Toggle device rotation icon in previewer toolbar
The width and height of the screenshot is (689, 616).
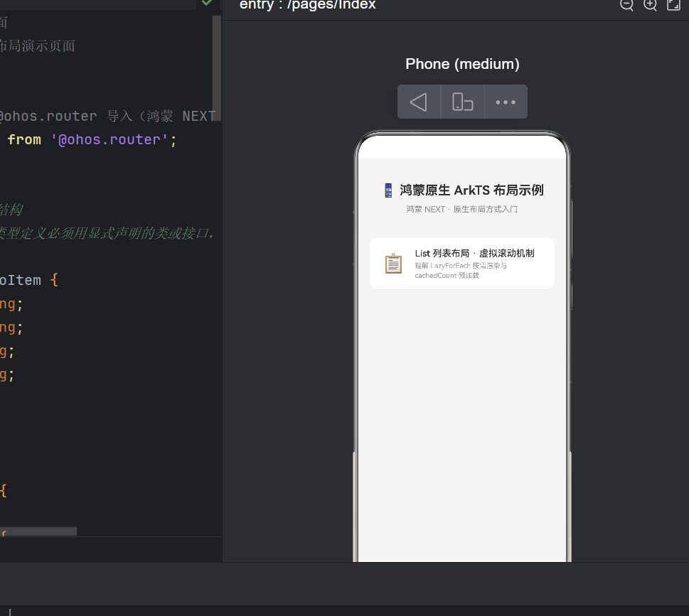(x=462, y=102)
